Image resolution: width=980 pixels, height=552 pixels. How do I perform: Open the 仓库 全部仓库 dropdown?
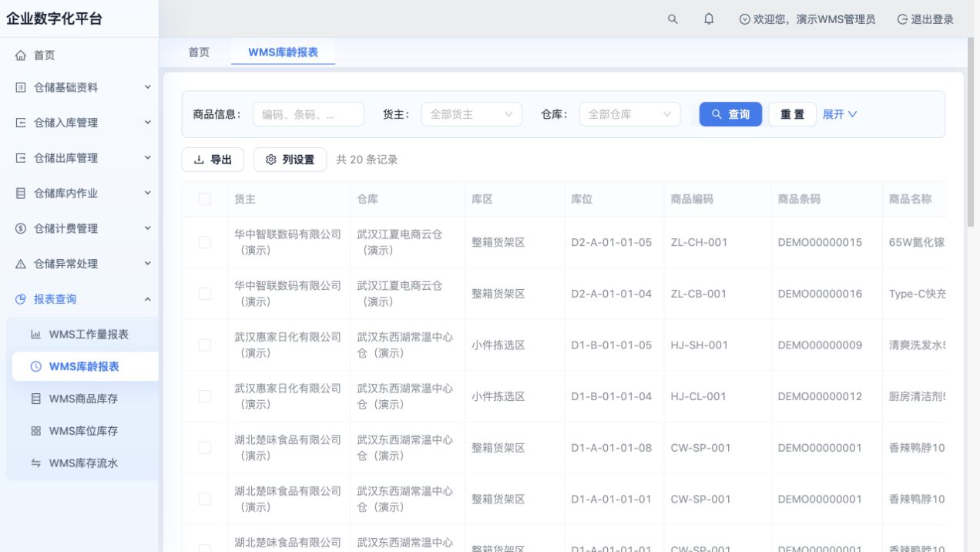point(629,114)
